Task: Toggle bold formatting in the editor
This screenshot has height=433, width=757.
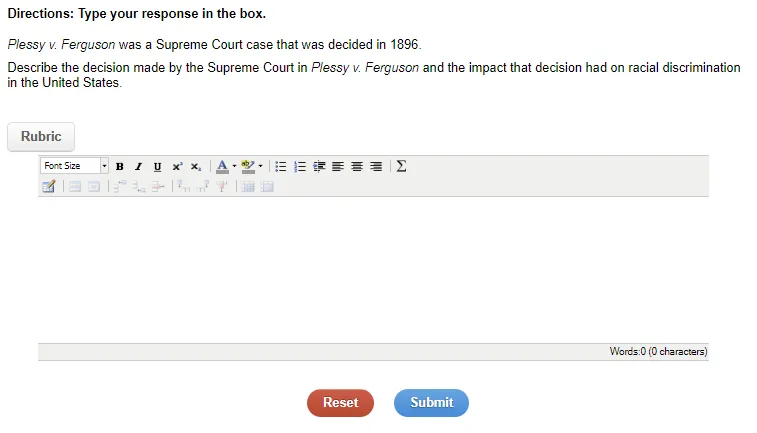Action: click(x=119, y=167)
